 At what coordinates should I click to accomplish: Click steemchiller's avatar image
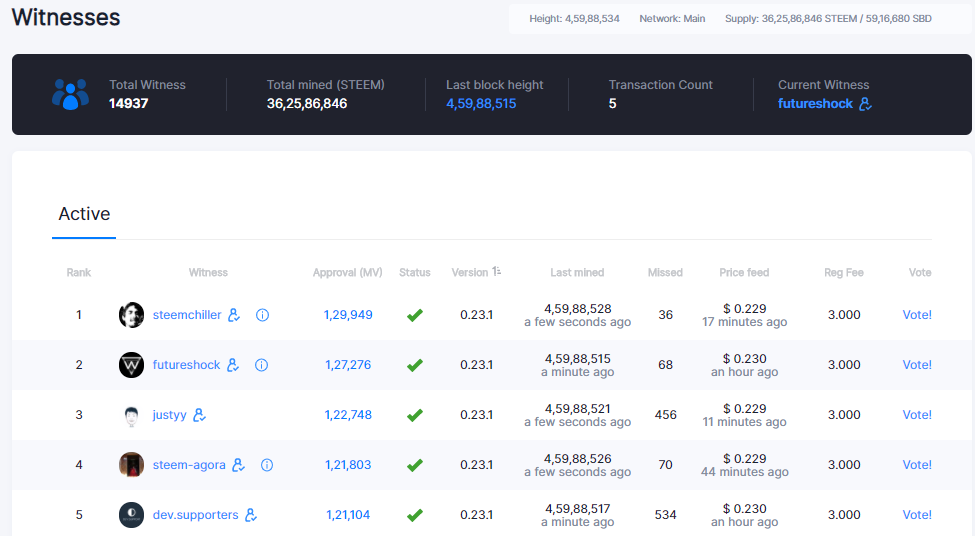point(131,315)
